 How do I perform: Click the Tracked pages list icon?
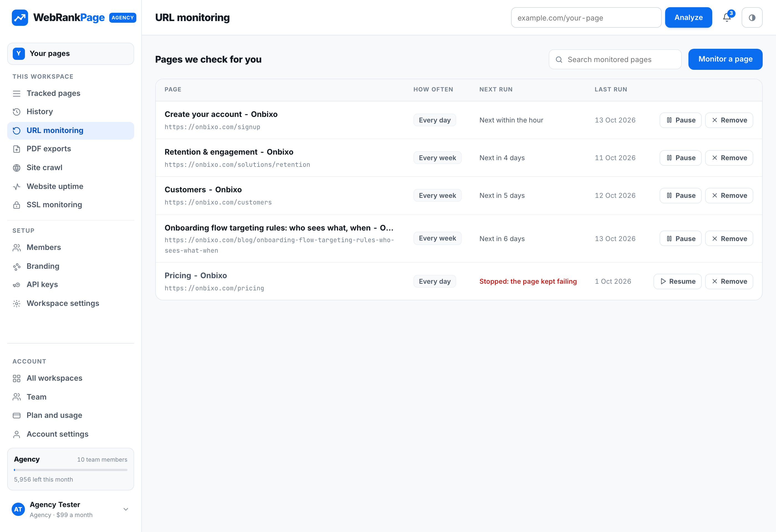[17, 93]
